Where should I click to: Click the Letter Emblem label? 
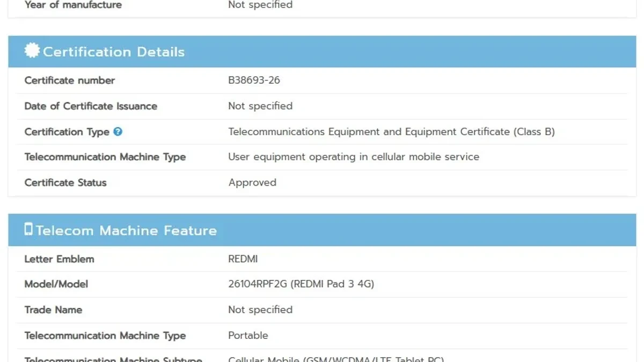click(59, 259)
